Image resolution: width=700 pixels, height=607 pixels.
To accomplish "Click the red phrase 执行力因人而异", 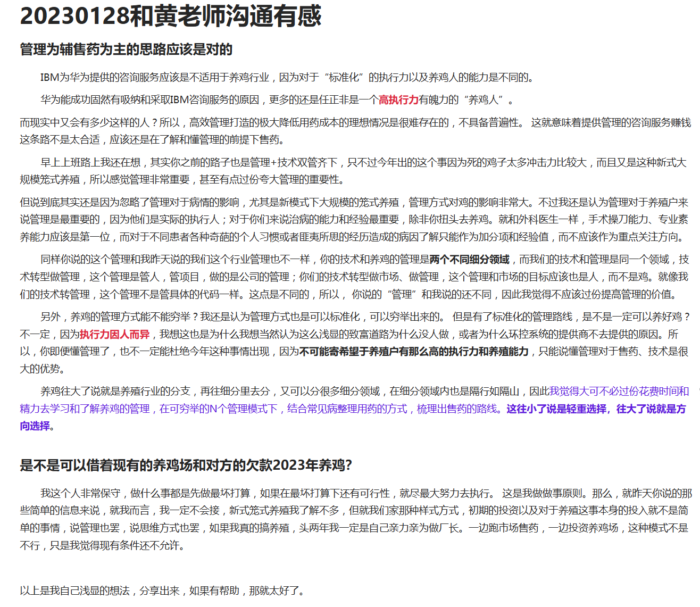I will point(118,336).
